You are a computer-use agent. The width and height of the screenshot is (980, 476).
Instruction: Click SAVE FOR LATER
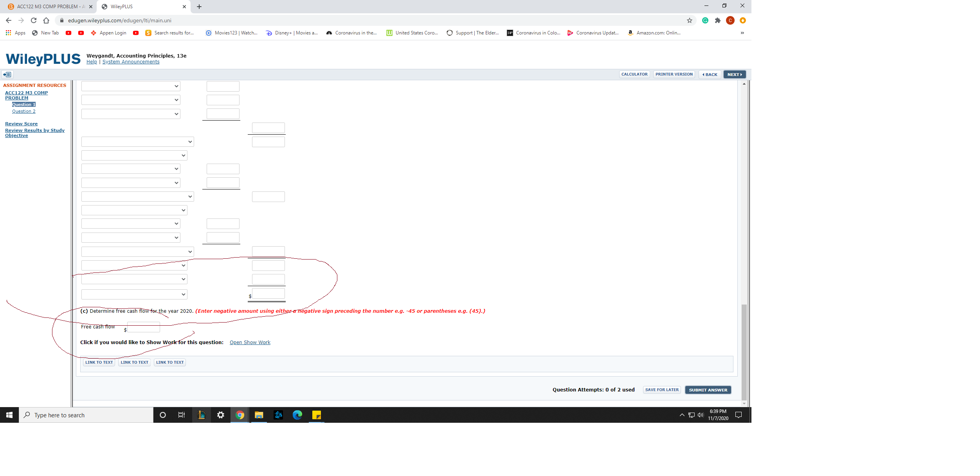(661, 389)
